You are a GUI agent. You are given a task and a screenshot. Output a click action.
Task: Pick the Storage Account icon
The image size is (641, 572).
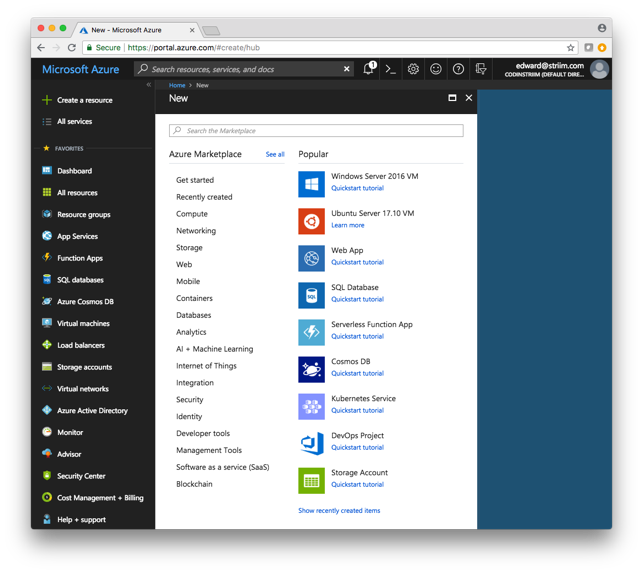click(x=311, y=480)
